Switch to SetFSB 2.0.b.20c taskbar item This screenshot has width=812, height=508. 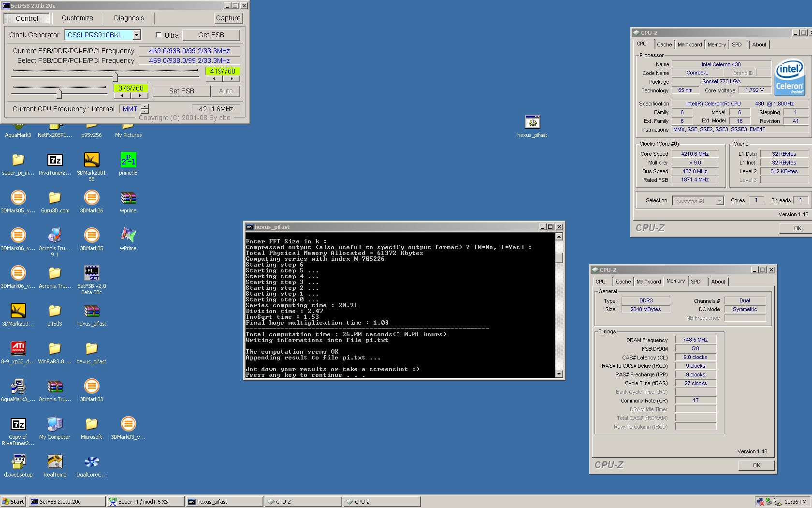67,502
